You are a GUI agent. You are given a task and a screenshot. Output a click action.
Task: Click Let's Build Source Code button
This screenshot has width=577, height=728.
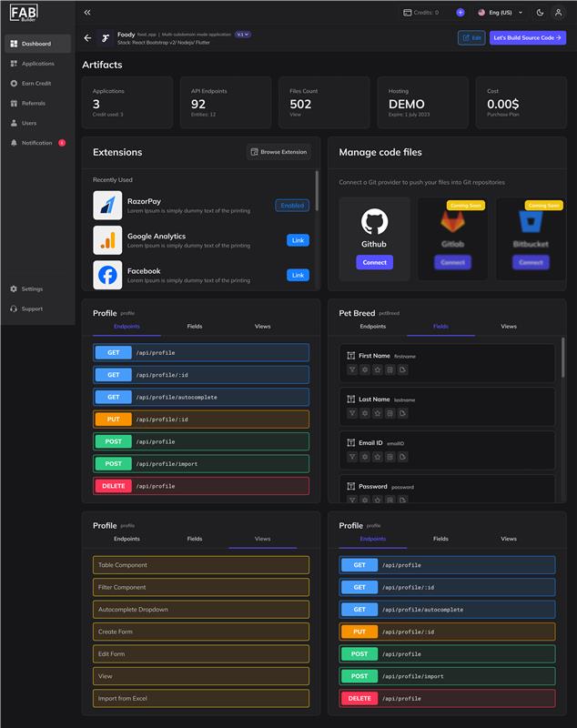pos(528,38)
